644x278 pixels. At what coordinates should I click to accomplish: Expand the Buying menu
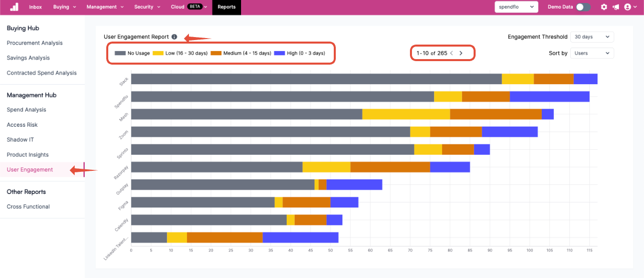click(65, 7)
